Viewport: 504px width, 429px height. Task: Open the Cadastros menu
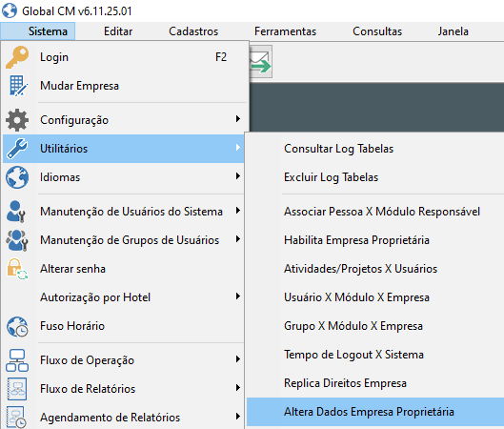coord(193,31)
